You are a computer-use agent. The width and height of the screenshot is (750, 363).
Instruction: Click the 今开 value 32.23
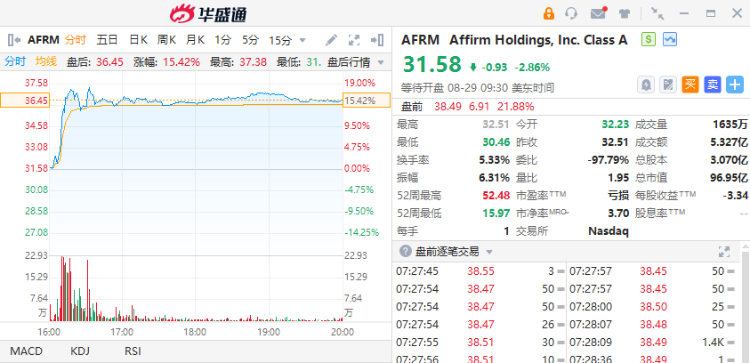click(615, 125)
